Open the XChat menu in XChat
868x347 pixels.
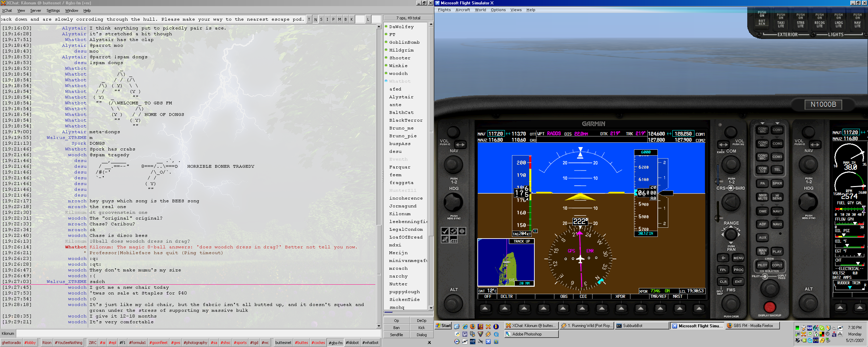pyautogui.click(x=7, y=11)
